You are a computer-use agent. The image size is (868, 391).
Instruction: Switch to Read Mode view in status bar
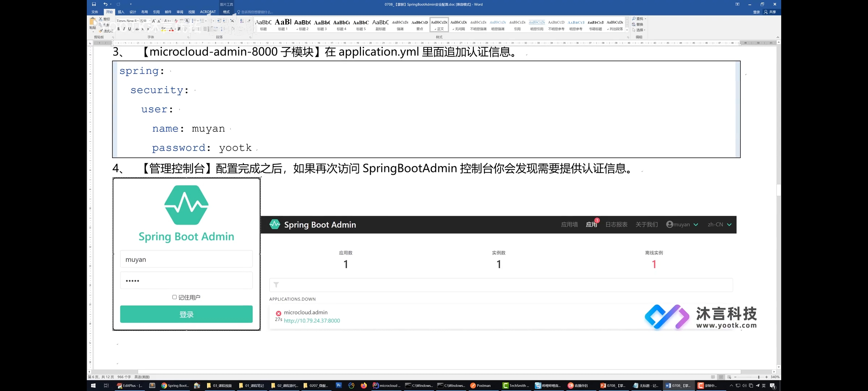[713, 377]
